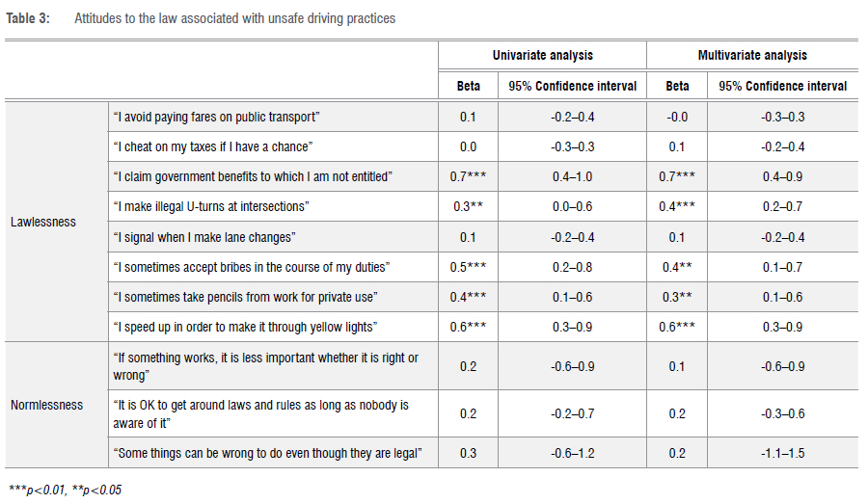Select the lane changes signal statement

tap(217, 237)
